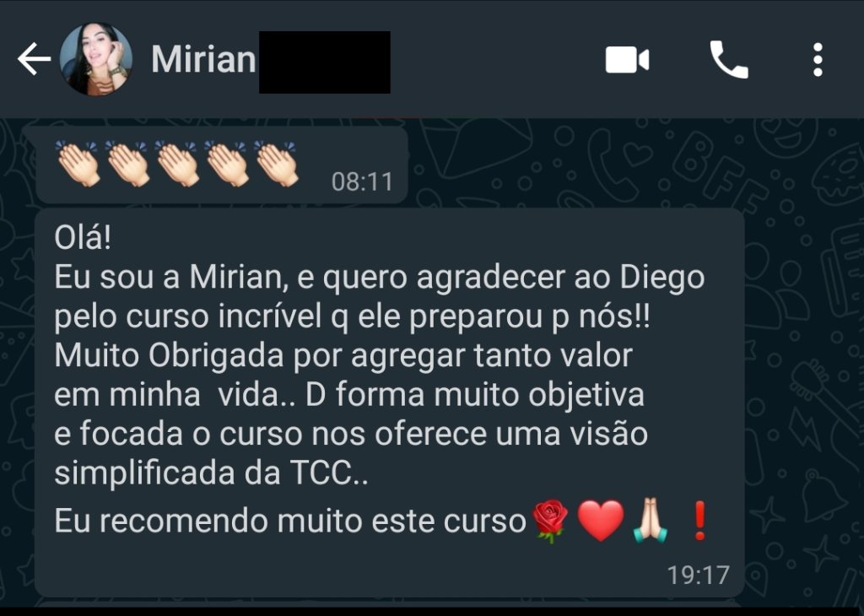Go back using the left arrow
This screenshot has height=616, width=864.
(34, 58)
